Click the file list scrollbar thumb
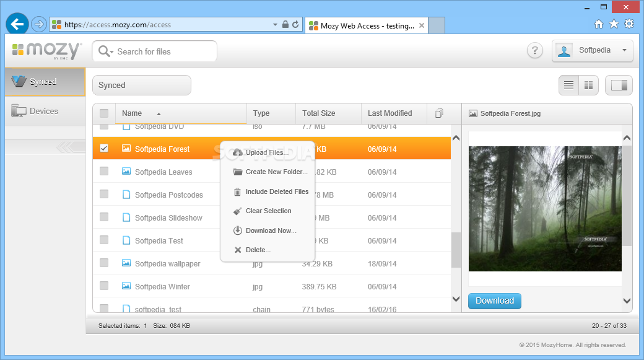Screen dimensions: 644x360 pos(456,250)
